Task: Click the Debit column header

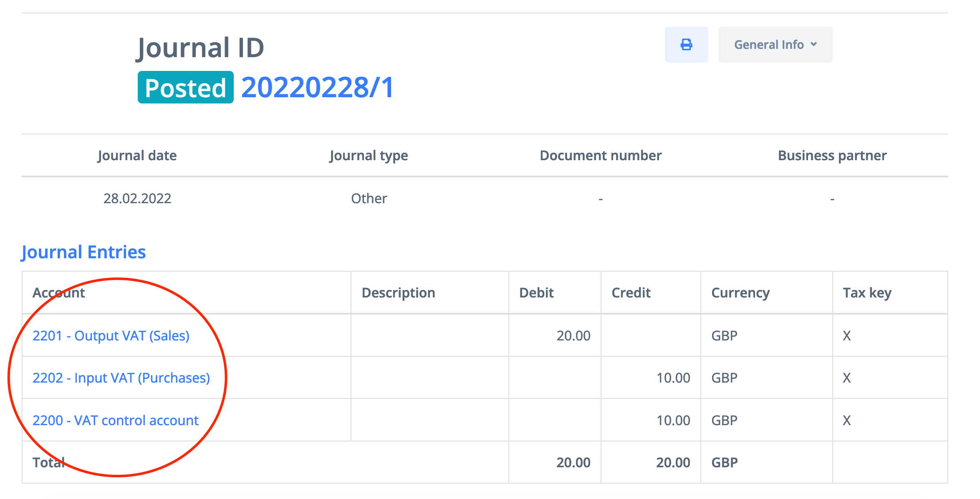Action: [536, 292]
